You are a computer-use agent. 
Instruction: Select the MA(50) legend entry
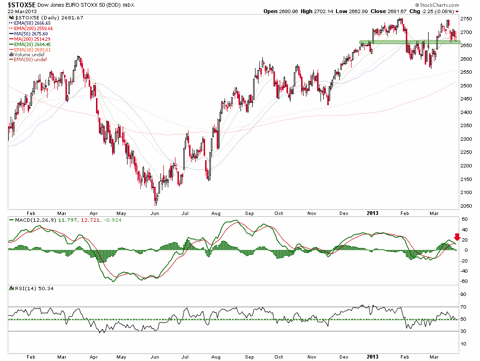[x=31, y=34]
